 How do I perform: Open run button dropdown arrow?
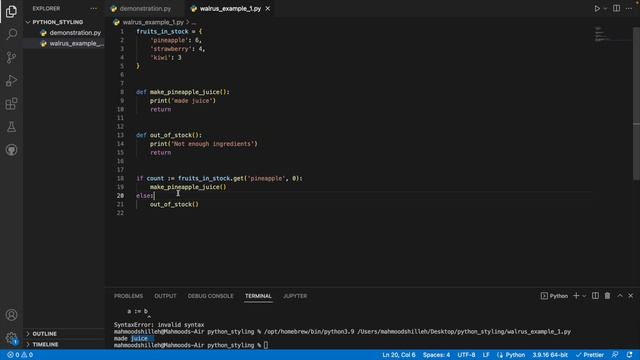[605, 9]
